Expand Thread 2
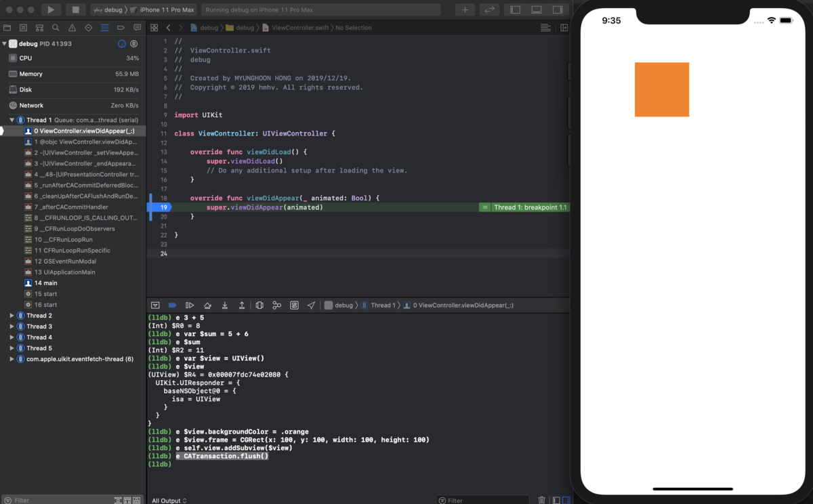 (12, 316)
